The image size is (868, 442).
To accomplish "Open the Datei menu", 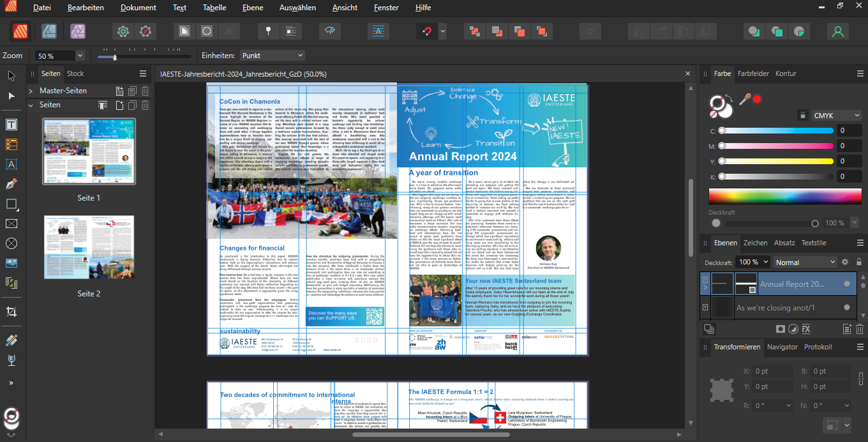I will 42,8.
